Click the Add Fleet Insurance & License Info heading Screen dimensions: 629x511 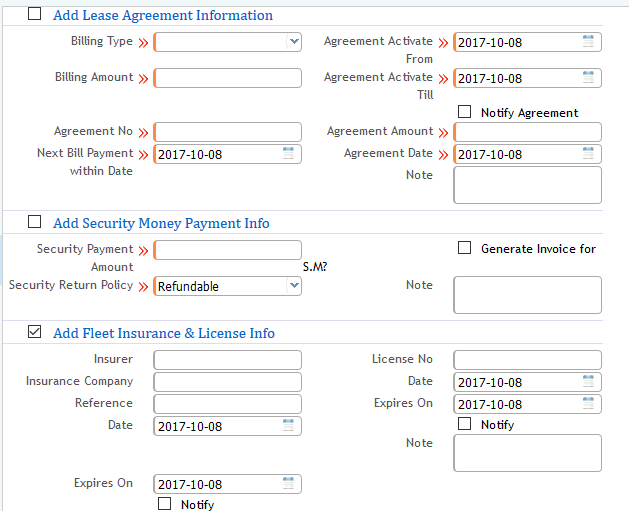(163, 333)
